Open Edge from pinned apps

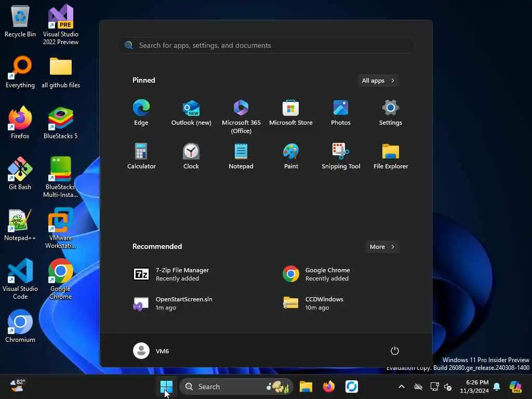coord(141,113)
